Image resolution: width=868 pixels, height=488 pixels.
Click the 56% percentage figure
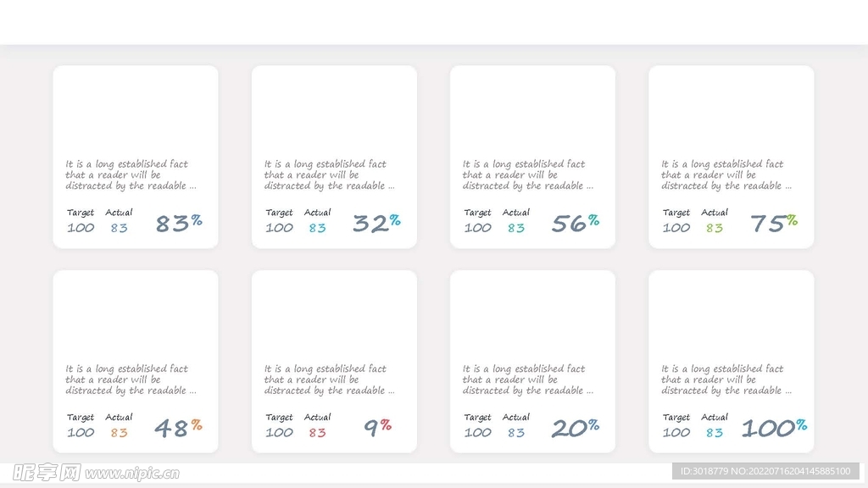[x=576, y=223]
